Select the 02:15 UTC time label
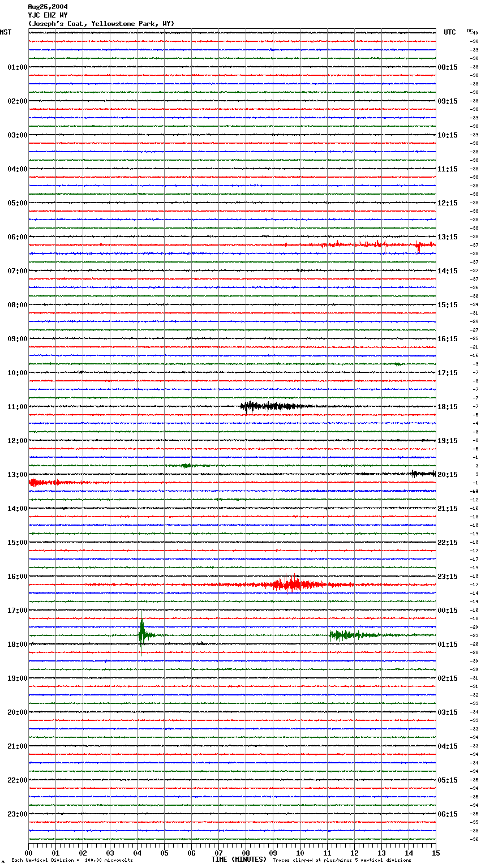 tap(448, 678)
